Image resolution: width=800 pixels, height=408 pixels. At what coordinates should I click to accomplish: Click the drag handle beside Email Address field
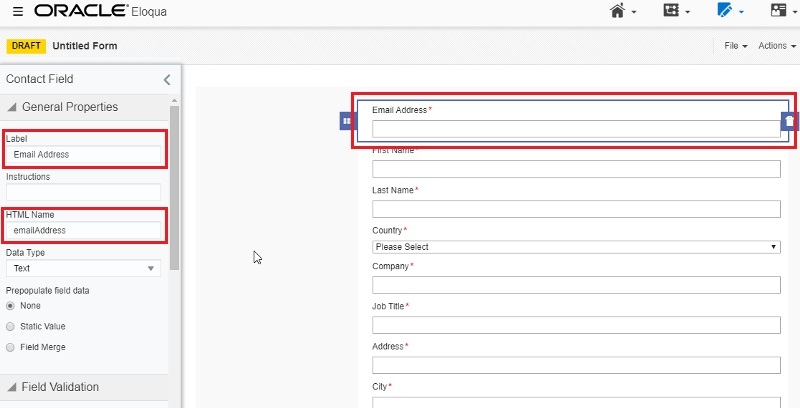point(346,120)
